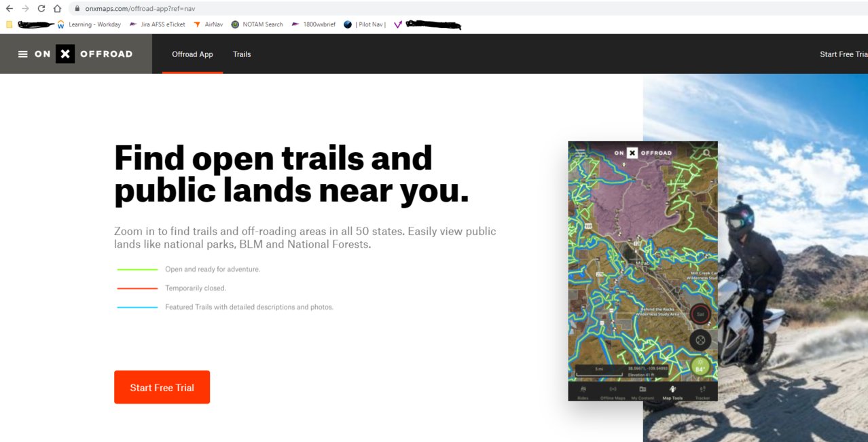Open Offline Maps in the phone app bar
The width and height of the screenshot is (868, 442).
pos(613,392)
